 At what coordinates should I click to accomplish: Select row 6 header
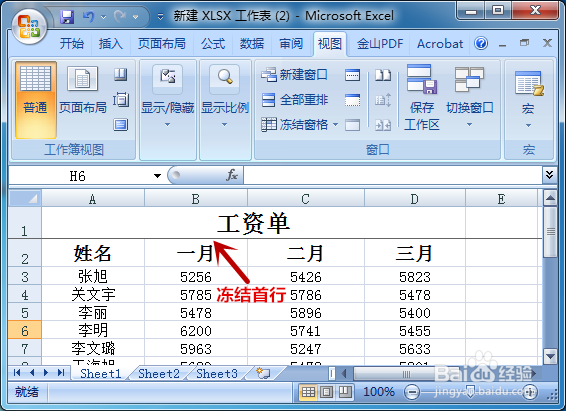(25, 330)
